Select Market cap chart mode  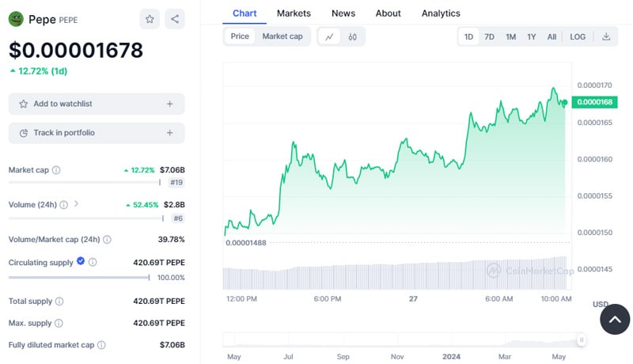click(x=282, y=36)
